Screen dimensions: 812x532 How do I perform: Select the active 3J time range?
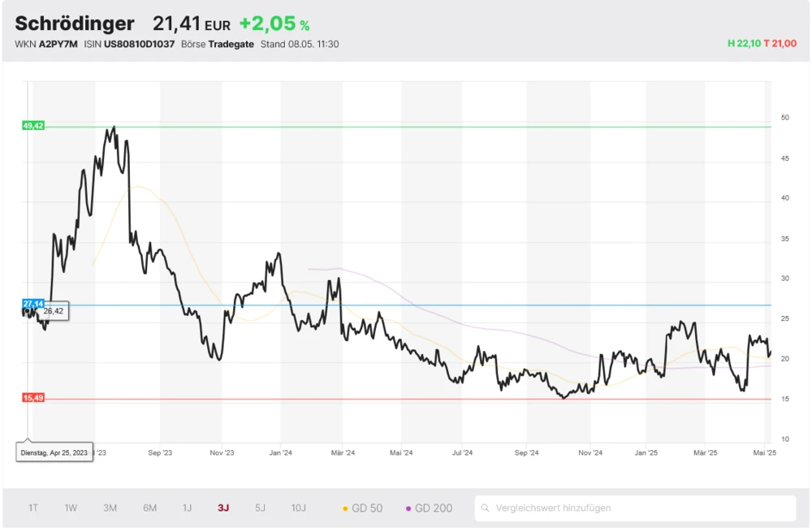click(x=223, y=508)
